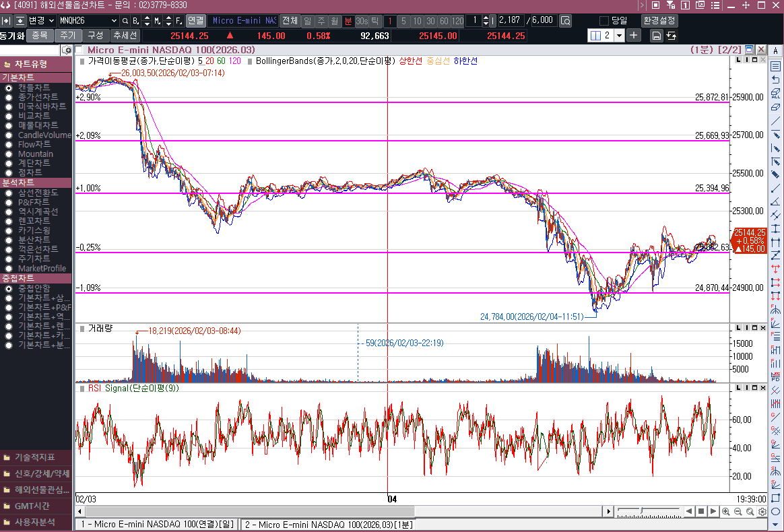The height and width of the screenshot is (532, 784).
Task: Select the 종가선차트 radio option
Action: pyautogui.click(x=9, y=97)
